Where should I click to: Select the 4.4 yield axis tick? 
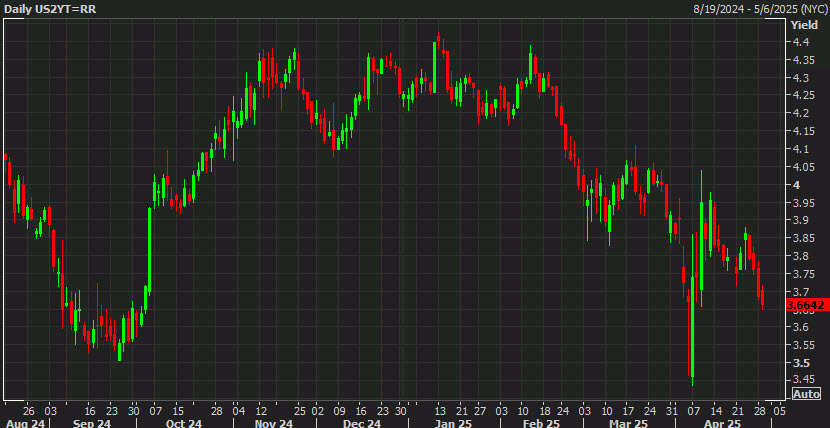(799, 42)
